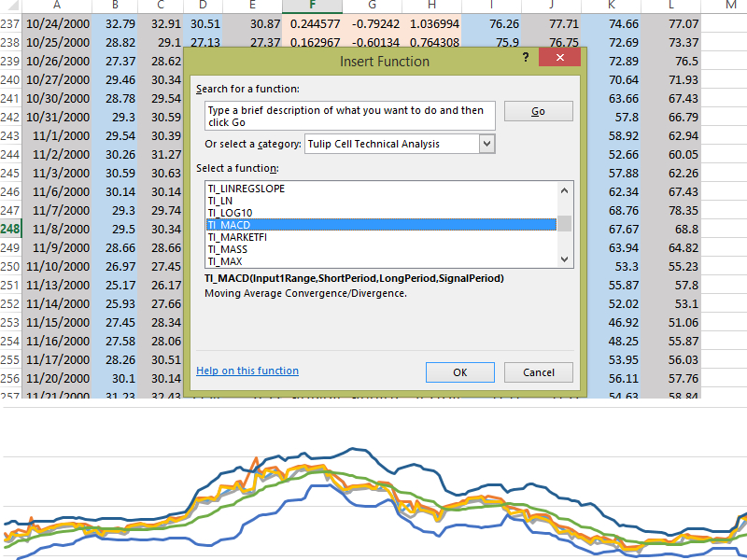Screen dimensions: 747x560
Task: Click the help question mark icon
Action: click(526, 58)
